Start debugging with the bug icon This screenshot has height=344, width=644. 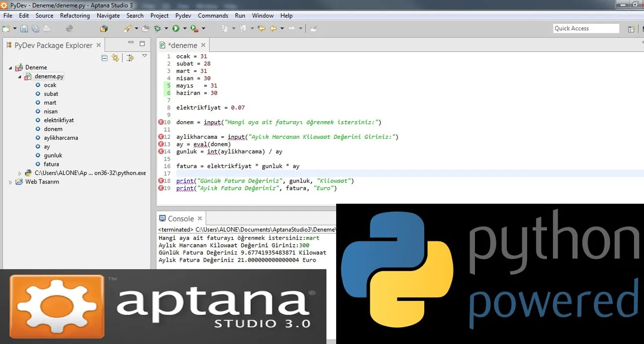tap(157, 29)
